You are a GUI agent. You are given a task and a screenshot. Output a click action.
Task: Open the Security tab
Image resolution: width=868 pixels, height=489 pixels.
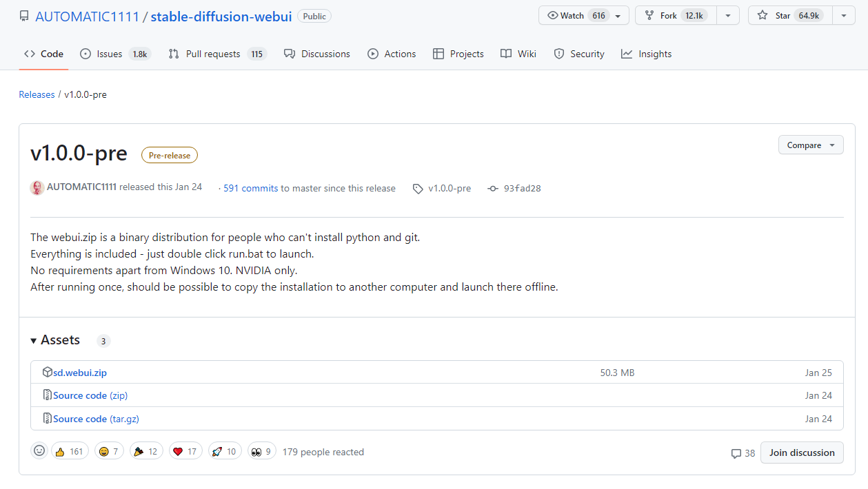point(579,54)
